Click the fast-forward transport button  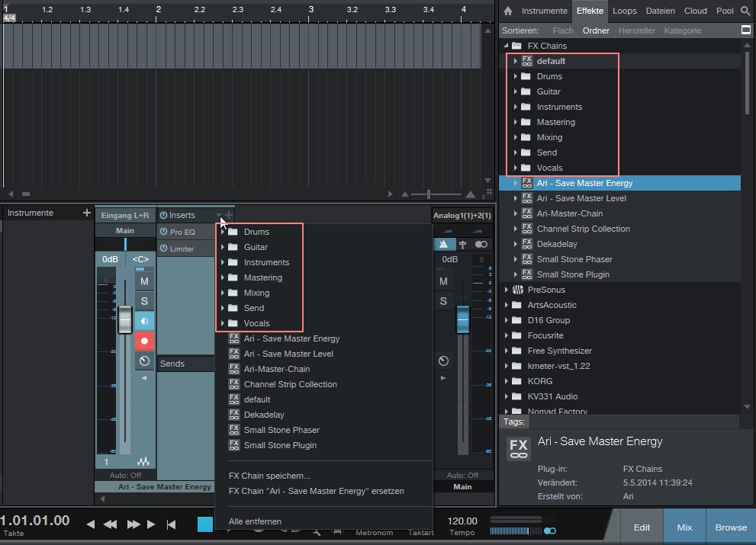coord(134,524)
